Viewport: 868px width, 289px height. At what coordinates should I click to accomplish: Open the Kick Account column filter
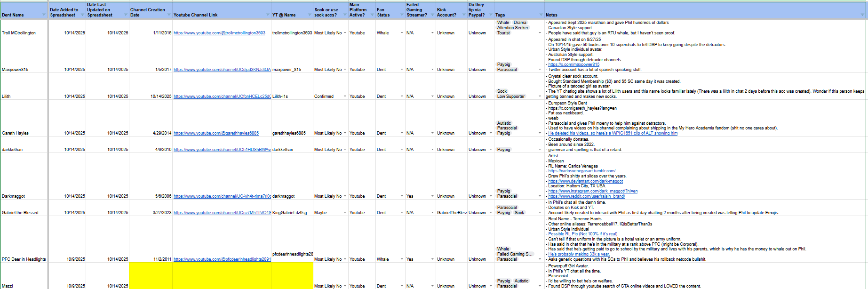click(x=464, y=15)
